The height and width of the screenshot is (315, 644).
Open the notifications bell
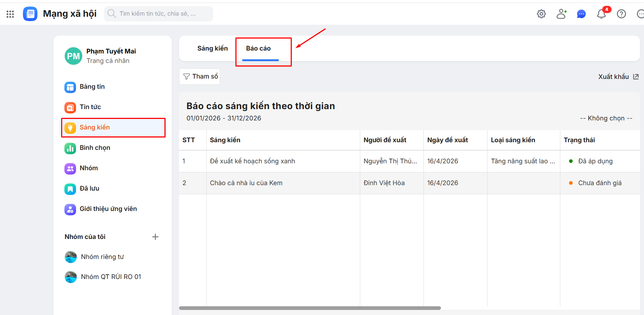601,14
